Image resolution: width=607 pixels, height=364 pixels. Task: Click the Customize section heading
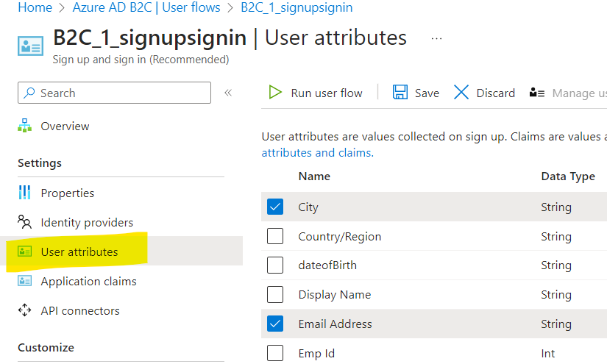point(46,347)
